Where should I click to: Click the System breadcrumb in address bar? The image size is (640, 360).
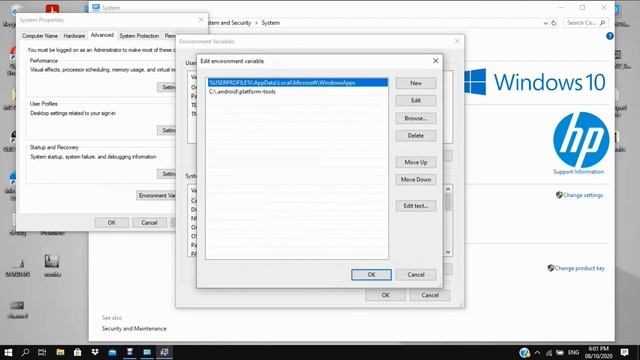pyautogui.click(x=271, y=23)
